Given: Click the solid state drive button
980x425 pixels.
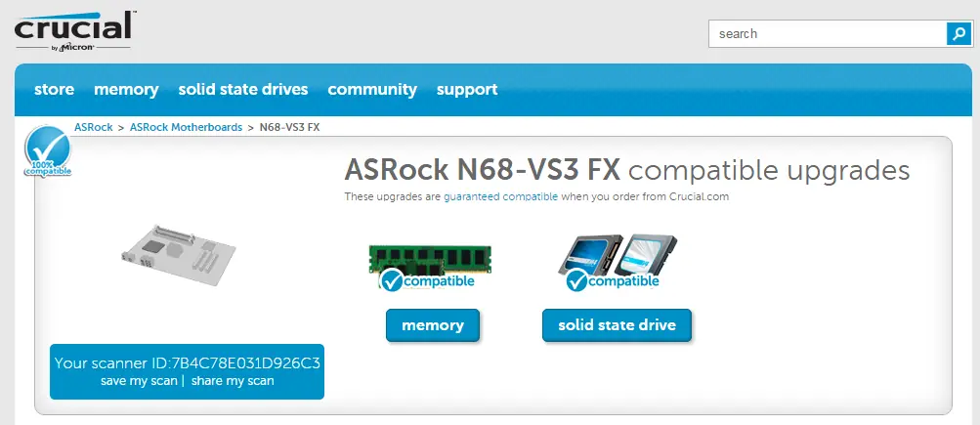Looking at the screenshot, I should tap(617, 325).
